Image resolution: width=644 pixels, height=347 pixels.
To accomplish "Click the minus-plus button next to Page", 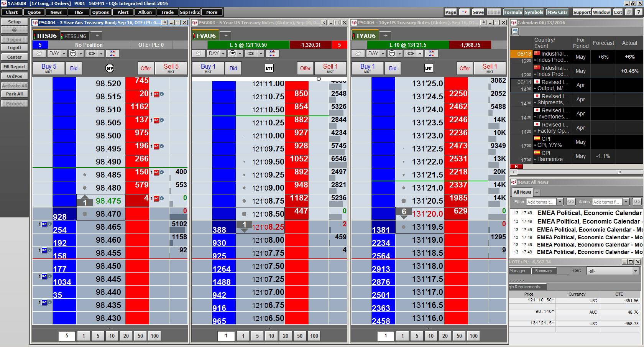I will point(464,12).
